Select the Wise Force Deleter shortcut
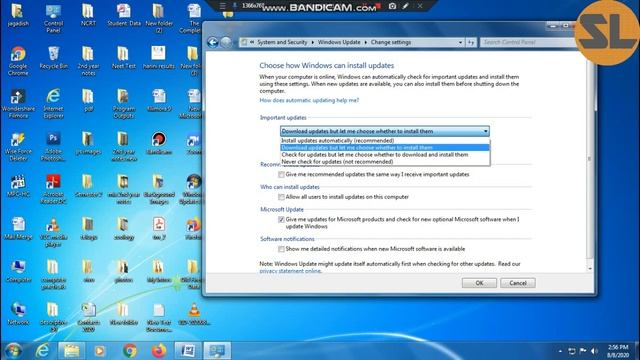This screenshot has height=360, width=640. (18, 147)
